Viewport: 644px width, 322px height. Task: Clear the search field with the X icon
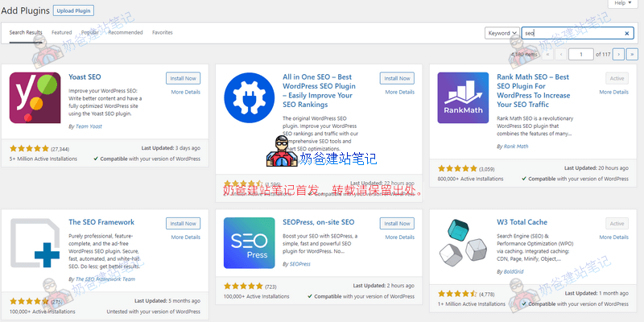pos(627,33)
